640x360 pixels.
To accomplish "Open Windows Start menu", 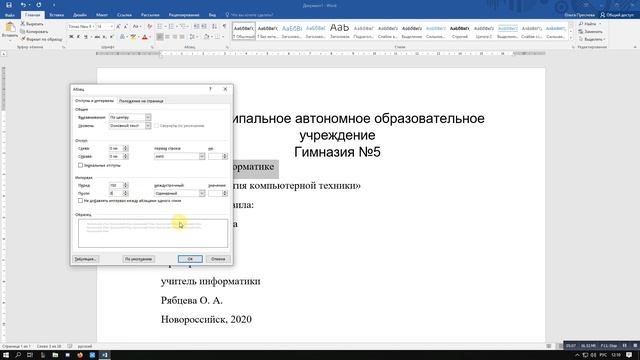I will click(x=6, y=355).
